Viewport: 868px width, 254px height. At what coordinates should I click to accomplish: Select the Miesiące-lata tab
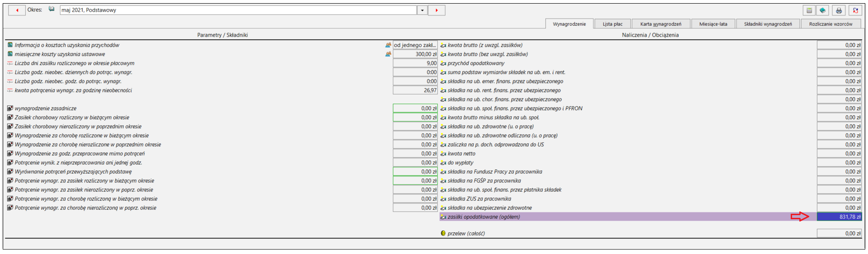pos(713,24)
